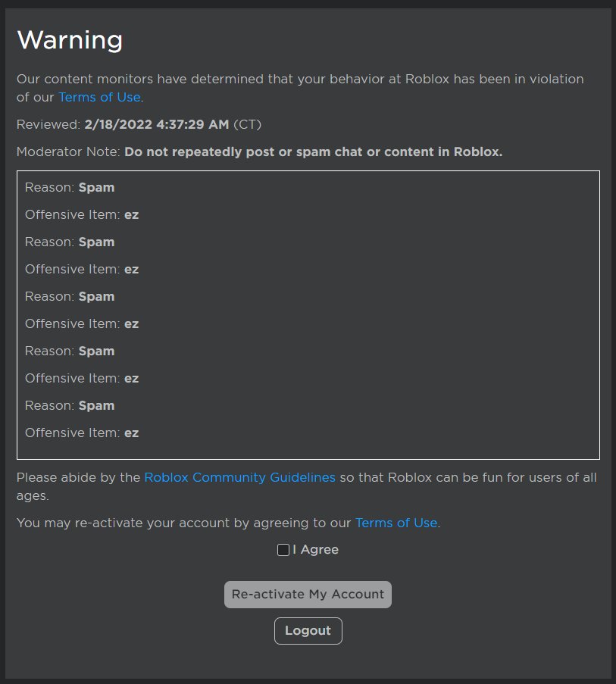Click the reviewed date 2/18/2022 4:37:29 AM

click(157, 124)
